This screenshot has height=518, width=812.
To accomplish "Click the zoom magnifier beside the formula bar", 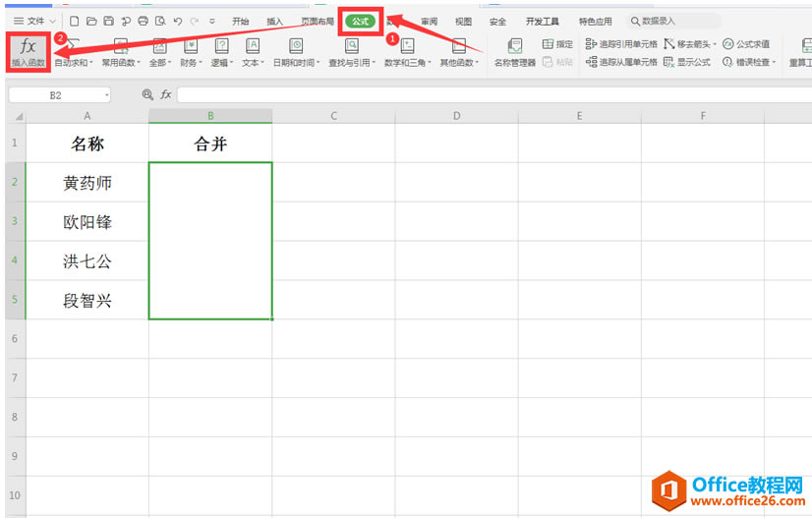I will tap(147, 94).
